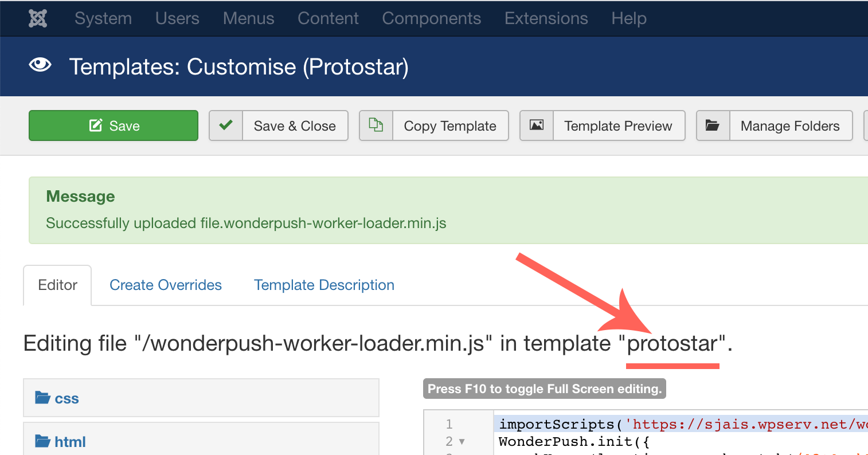Select the Editor tab
The image size is (868, 455).
(x=57, y=285)
